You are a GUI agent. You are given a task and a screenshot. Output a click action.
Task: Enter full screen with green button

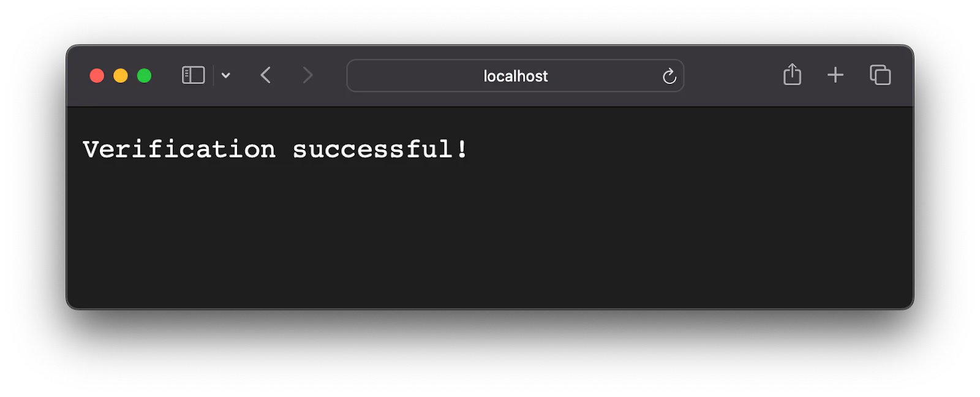[x=145, y=75]
